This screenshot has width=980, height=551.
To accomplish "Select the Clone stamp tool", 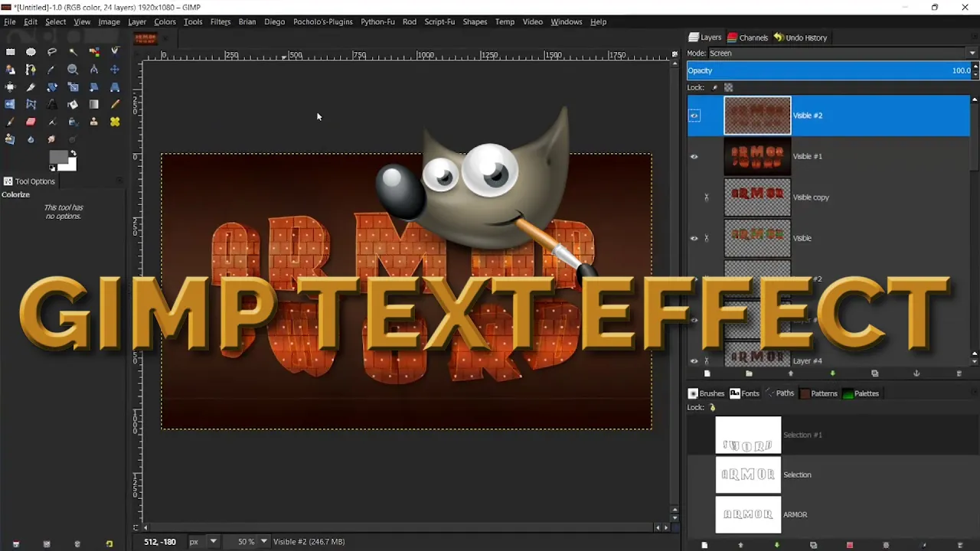I will coord(94,122).
